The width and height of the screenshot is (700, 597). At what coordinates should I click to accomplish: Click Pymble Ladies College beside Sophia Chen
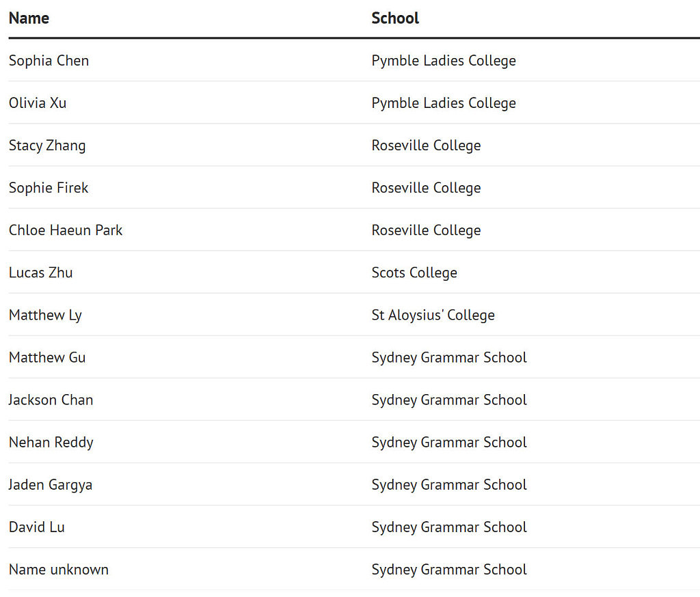click(444, 61)
